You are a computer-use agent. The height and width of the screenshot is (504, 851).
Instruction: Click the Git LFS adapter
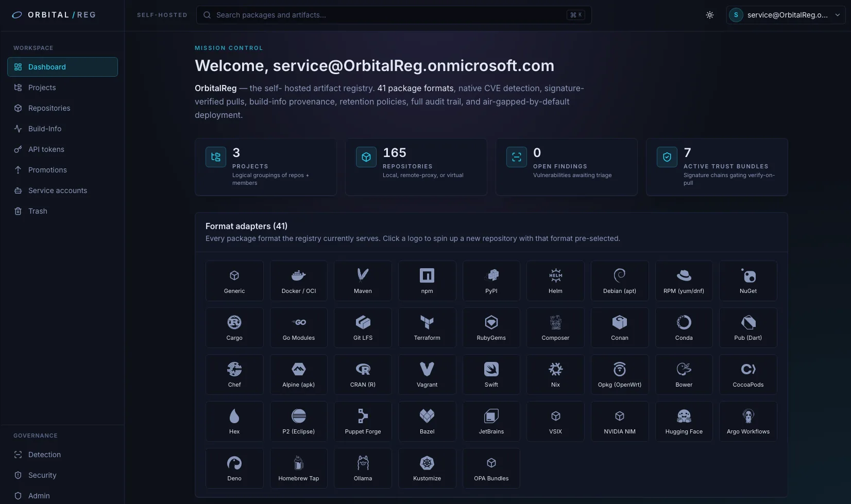(363, 327)
